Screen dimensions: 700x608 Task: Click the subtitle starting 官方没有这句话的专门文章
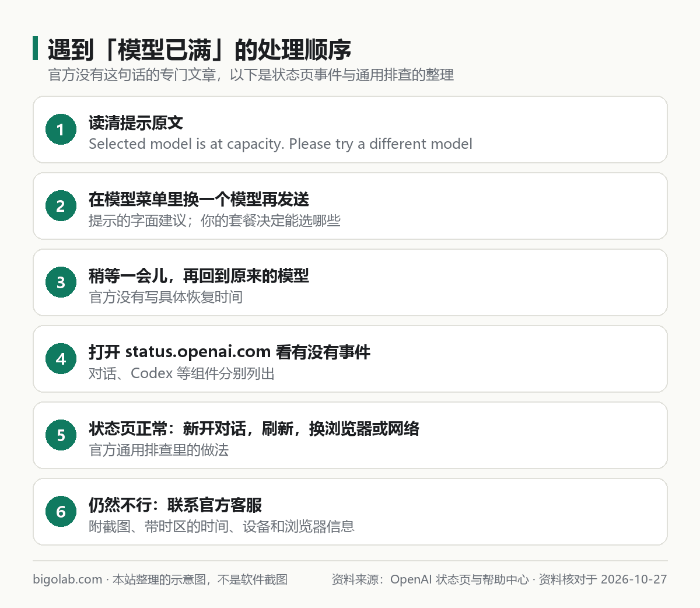[x=251, y=75]
